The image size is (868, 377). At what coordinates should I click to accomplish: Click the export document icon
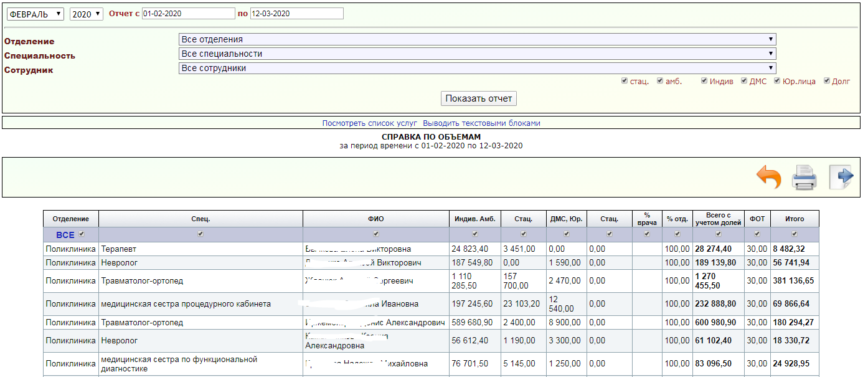click(841, 178)
